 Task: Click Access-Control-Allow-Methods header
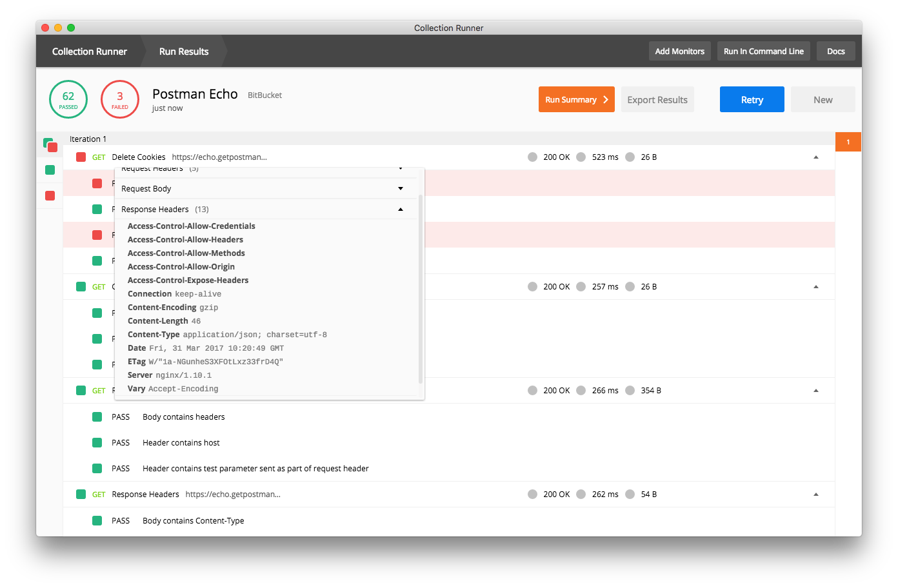[186, 253]
